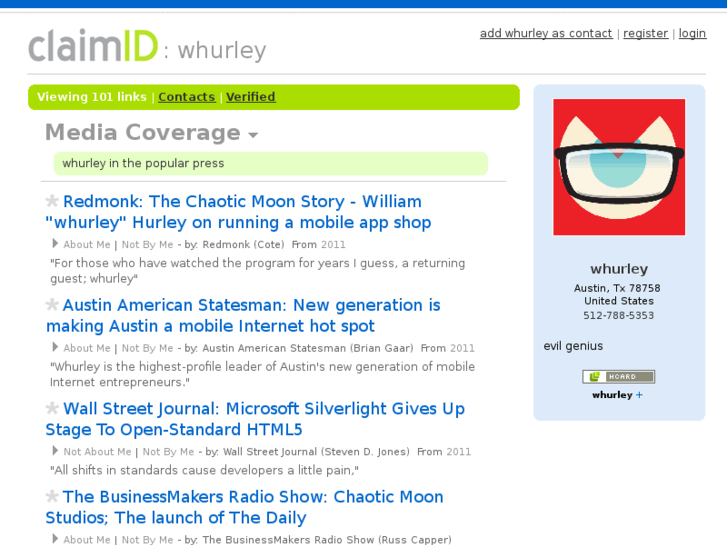The width and height of the screenshot is (727, 545).
Task: Open Wall Street Journal Silverlight HTML5 article
Action: pos(255,419)
